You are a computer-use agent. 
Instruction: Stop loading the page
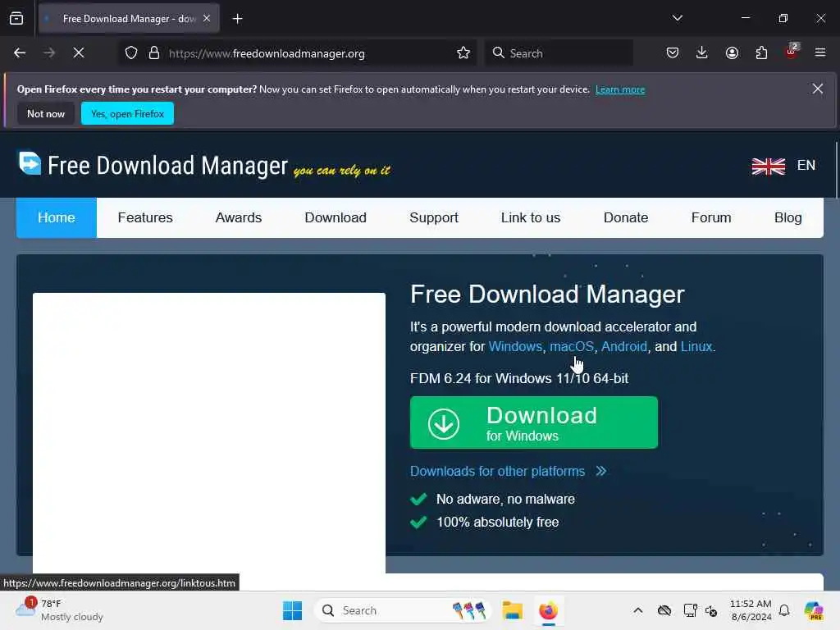click(79, 53)
